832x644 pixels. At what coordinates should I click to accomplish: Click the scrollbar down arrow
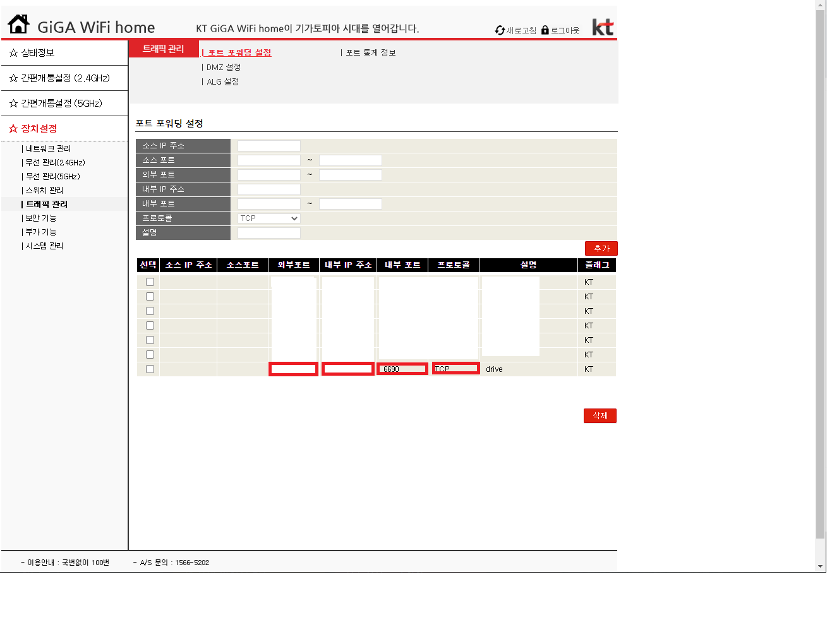(x=821, y=566)
